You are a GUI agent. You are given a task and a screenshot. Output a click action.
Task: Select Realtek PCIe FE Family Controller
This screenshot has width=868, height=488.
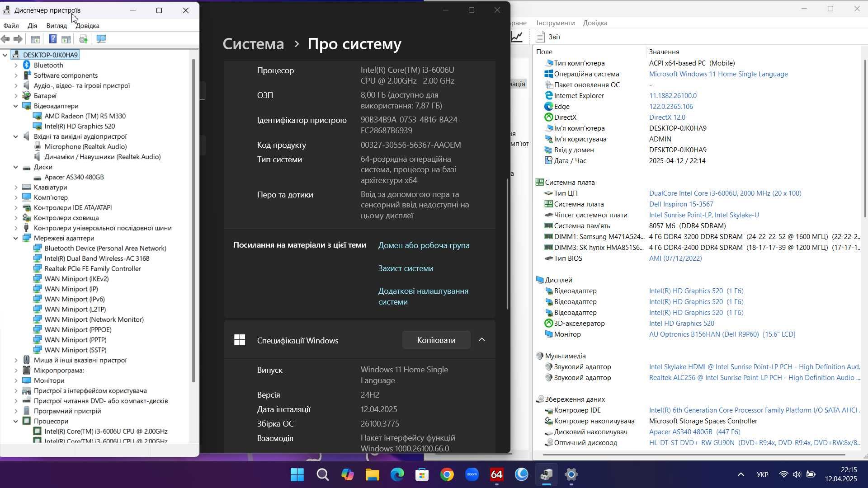[93, 269]
